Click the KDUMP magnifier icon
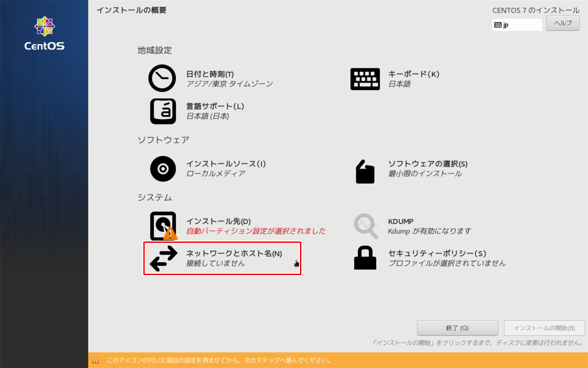Screen dimensions: 588x368 pyautogui.click(x=366, y=226)
